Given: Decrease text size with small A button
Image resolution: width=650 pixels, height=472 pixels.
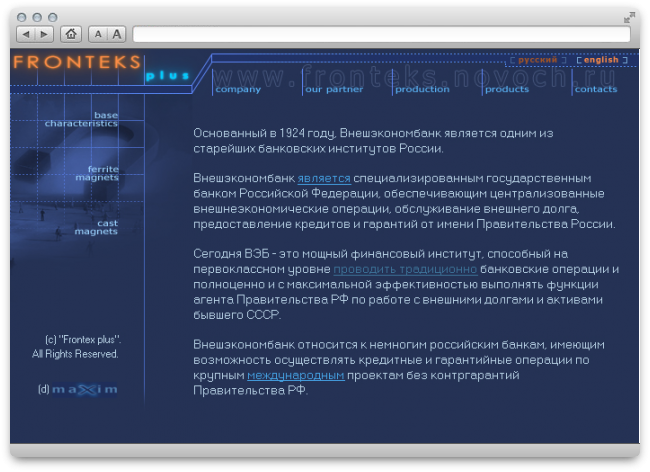Looking at the screenshot, I should (98, 34).
